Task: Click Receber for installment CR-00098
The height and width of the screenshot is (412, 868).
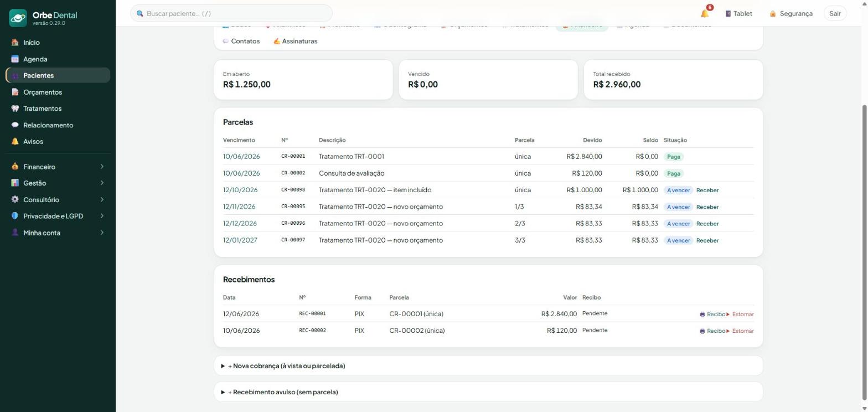Action: click(x=707, y=190)
